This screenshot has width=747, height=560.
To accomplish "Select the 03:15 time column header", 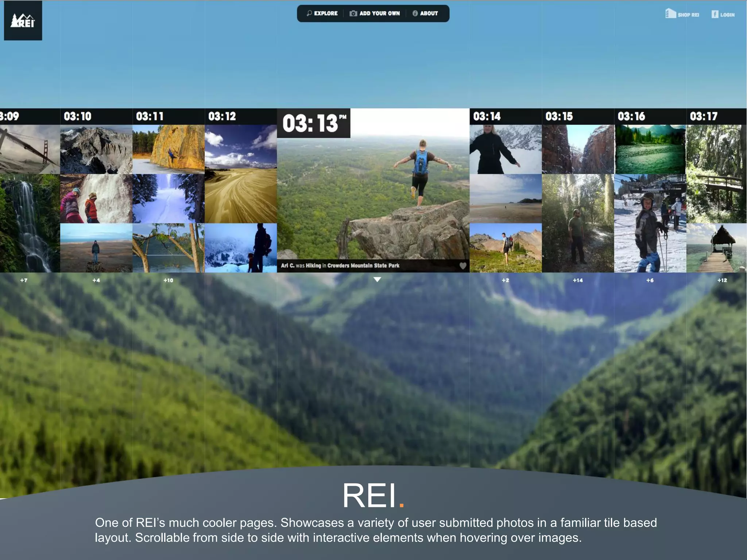I will pyautogui.click(x=578, y=117).
